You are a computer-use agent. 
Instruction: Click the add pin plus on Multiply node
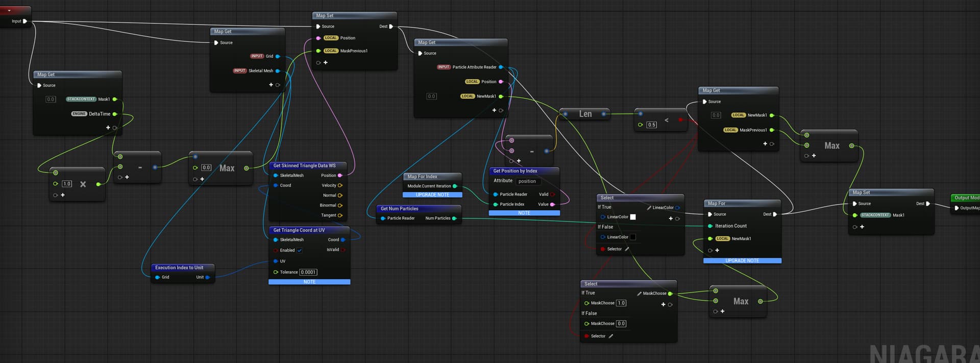coord(63,195)
